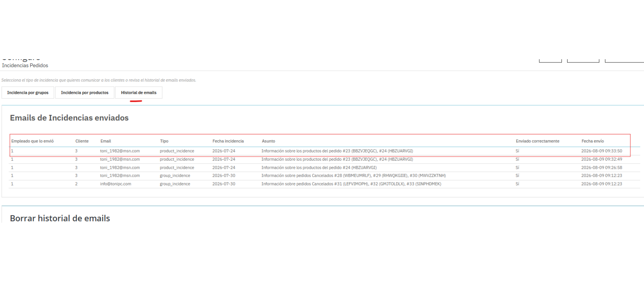Click the Empleado que lo envió column header
The width and height of the screenshot is (644, 282).
pos(32,141)
